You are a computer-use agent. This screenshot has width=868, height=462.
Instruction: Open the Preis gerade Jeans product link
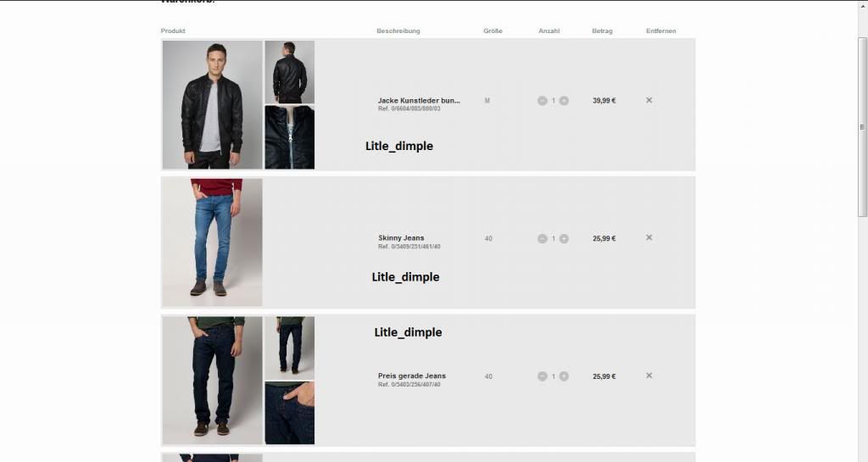point(412,376)
